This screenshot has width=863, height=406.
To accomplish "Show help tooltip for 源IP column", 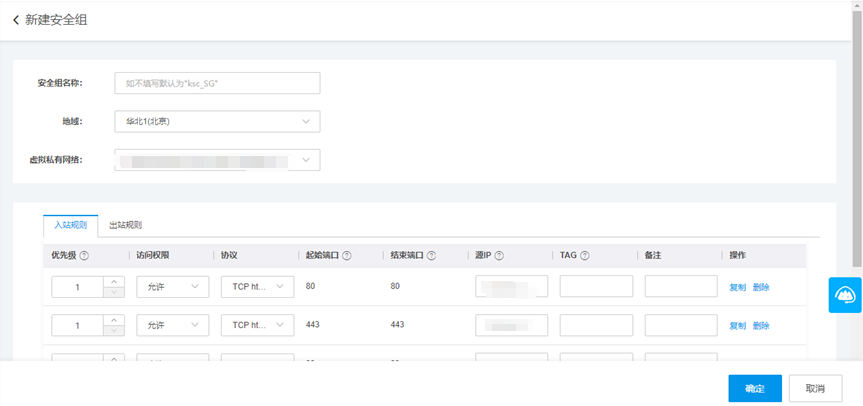I will pos(500,256).
